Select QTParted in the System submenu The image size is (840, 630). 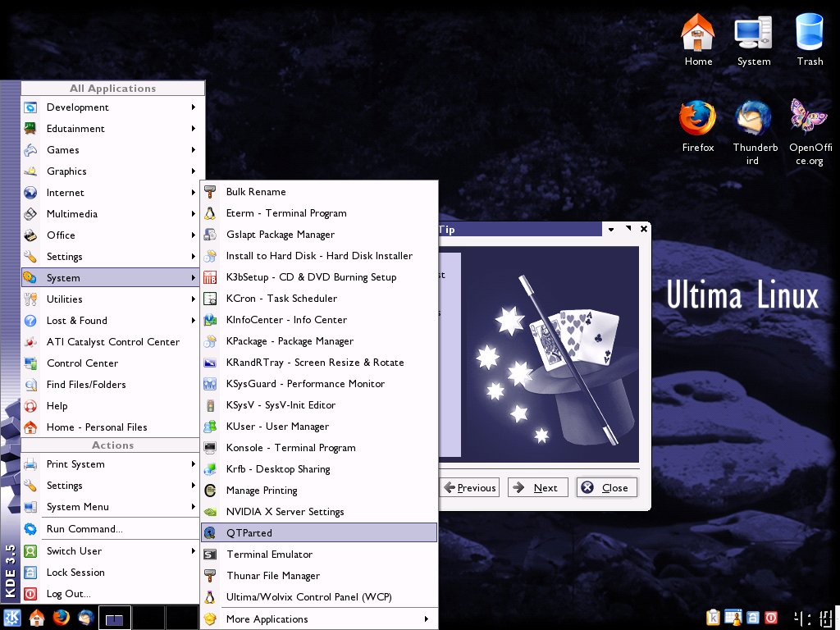pyautogui.click(x=319, y=533)
